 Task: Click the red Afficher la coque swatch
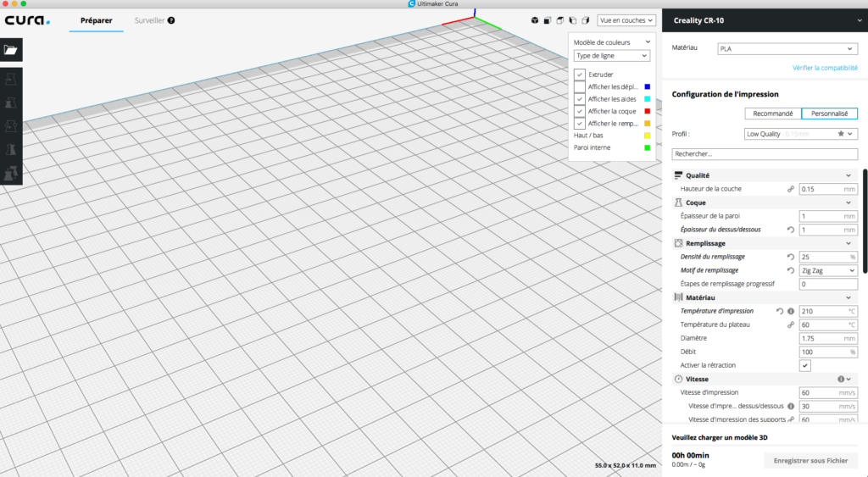pos(648,111)
